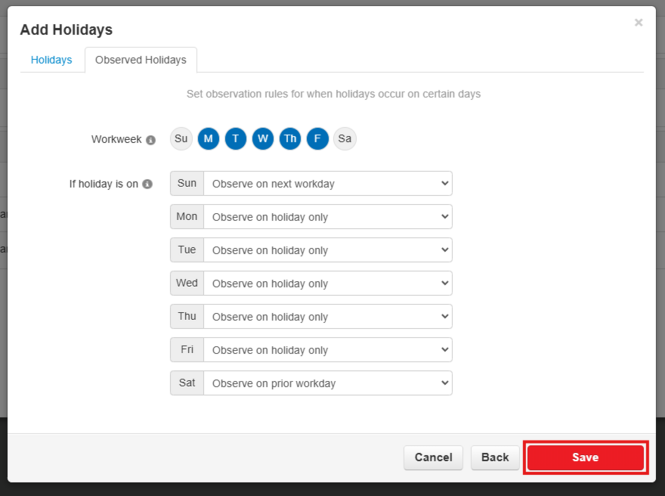Expand the Sat observation rule dropdown
665x496 pixels.
[x=327, y=383]
